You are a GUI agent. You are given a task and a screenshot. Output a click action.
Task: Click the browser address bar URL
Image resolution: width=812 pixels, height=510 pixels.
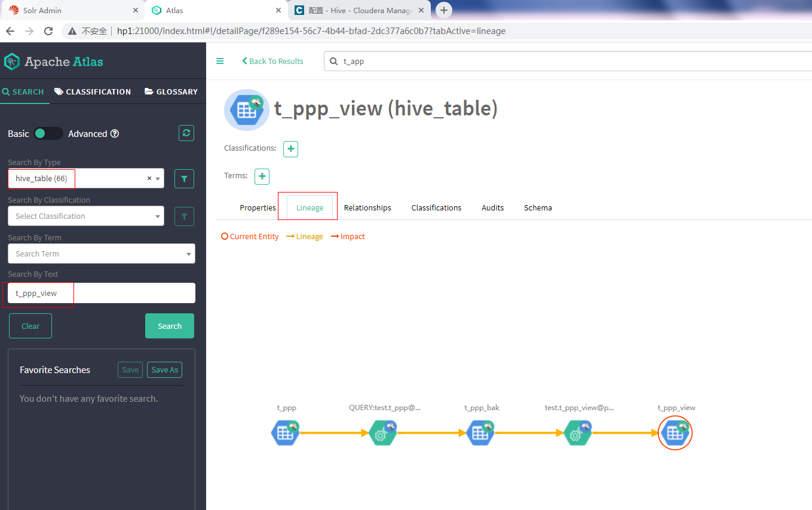pos(311,31)
